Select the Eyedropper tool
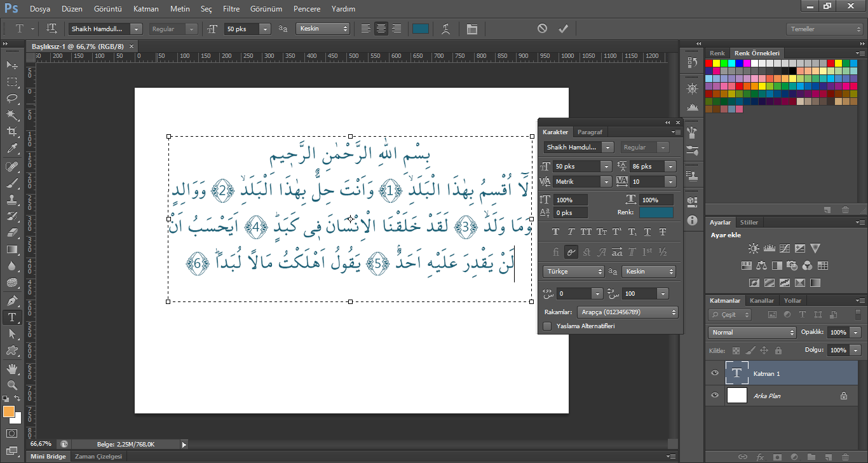The height and width of the screenshot is (463, 868). pyautogui.click(x=12, y=149)
